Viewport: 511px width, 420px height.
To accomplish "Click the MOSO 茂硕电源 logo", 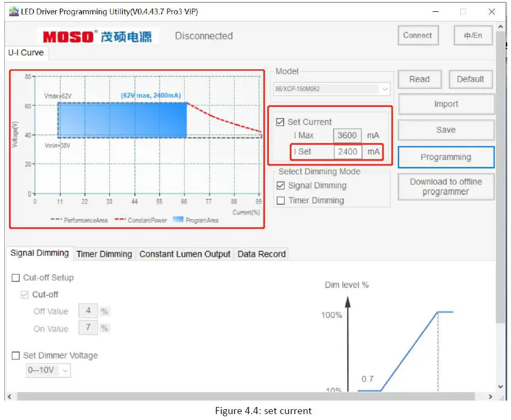I will 96,36.
